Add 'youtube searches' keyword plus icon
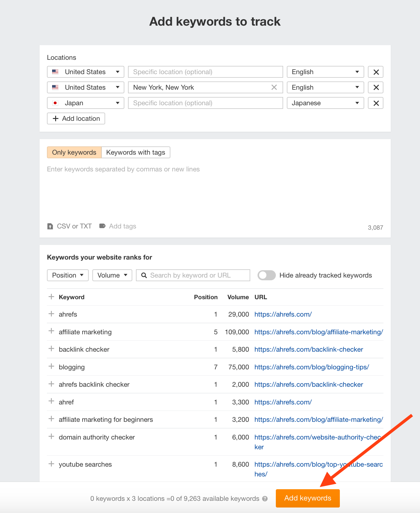Image resolution: width=420 pixels, height=513 pixels. (52, 464)
